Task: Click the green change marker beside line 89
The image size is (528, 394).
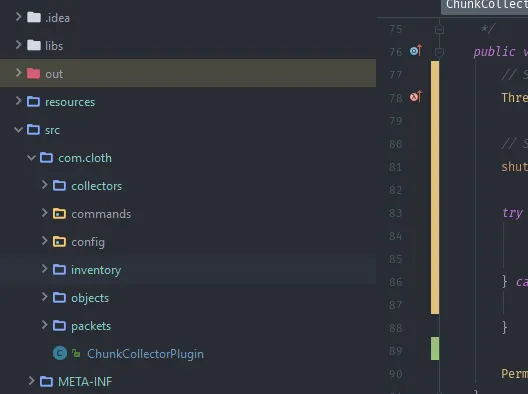Action: point(435,349)
